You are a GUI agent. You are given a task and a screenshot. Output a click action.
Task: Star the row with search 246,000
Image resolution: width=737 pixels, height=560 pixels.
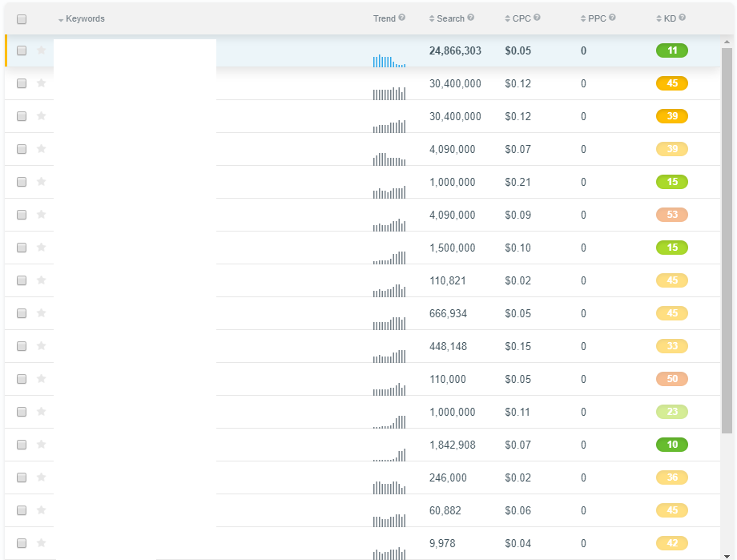[42, 477]
